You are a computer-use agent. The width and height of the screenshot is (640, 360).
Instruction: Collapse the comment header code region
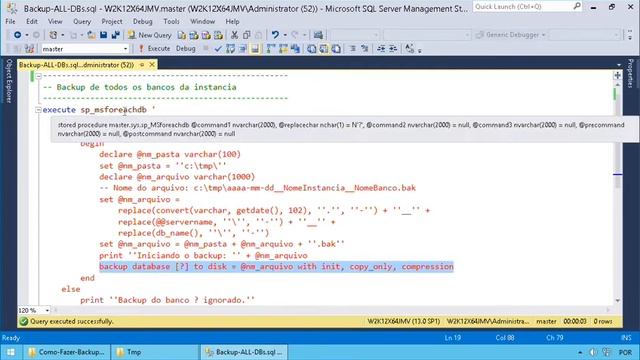pyautogui.click(x=38, y=76)
